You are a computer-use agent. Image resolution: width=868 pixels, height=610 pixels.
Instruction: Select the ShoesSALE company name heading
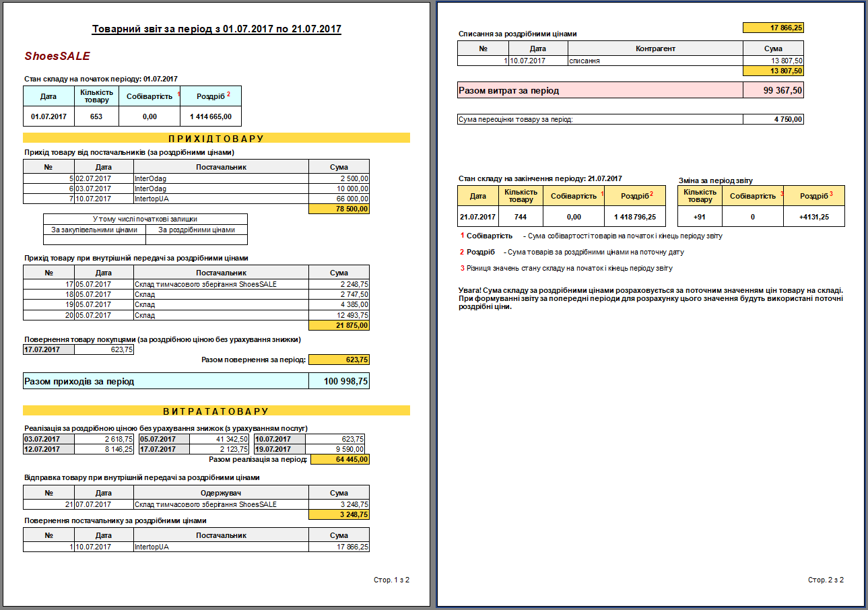(x=57, y=57)
